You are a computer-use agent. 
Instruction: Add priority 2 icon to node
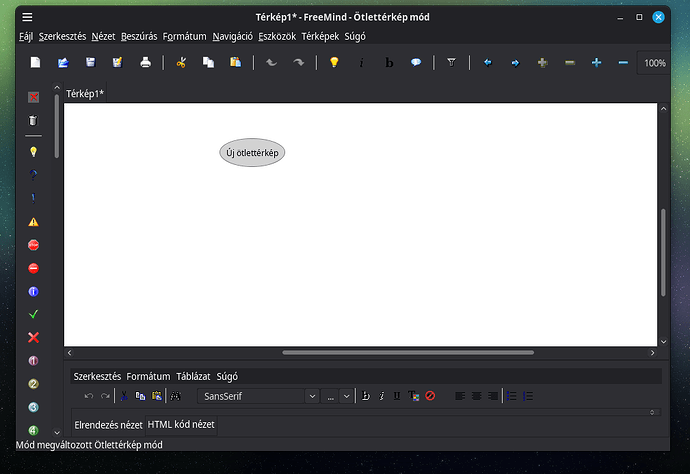(x=33, y=384)
